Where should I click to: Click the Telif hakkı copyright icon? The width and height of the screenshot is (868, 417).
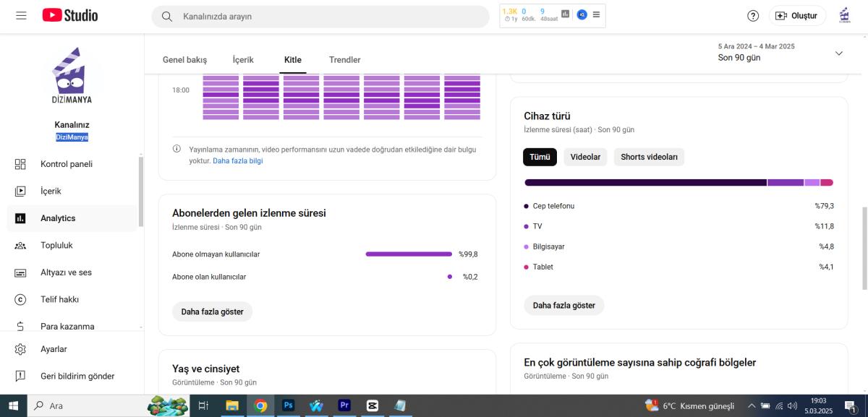[x=20, y=299]
